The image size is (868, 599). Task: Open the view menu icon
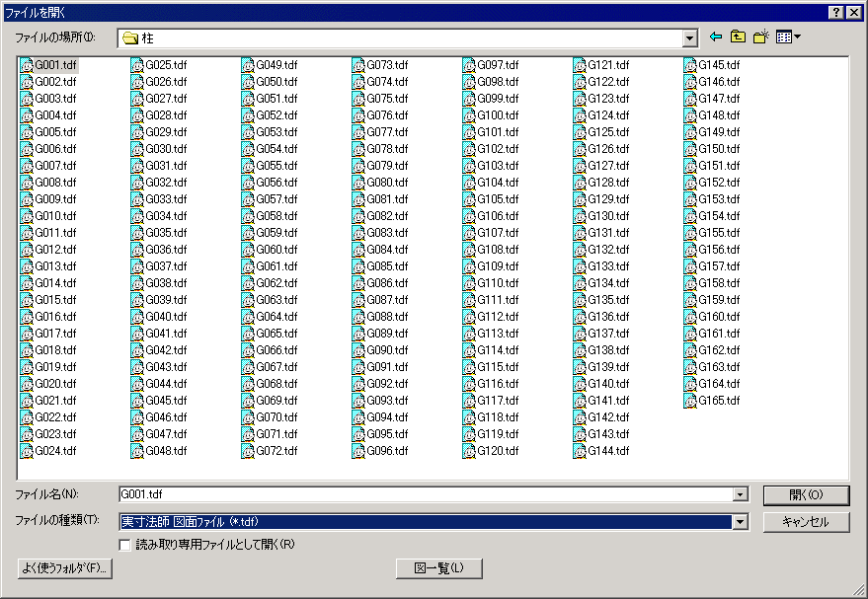click(788, 37)
